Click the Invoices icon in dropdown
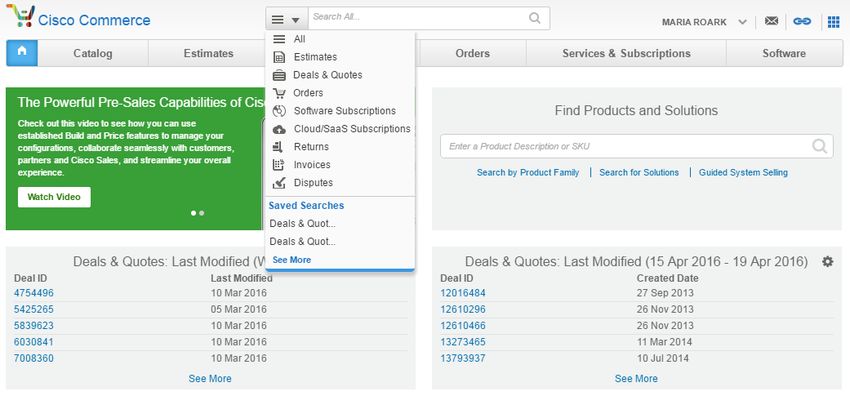 (279, 165)
